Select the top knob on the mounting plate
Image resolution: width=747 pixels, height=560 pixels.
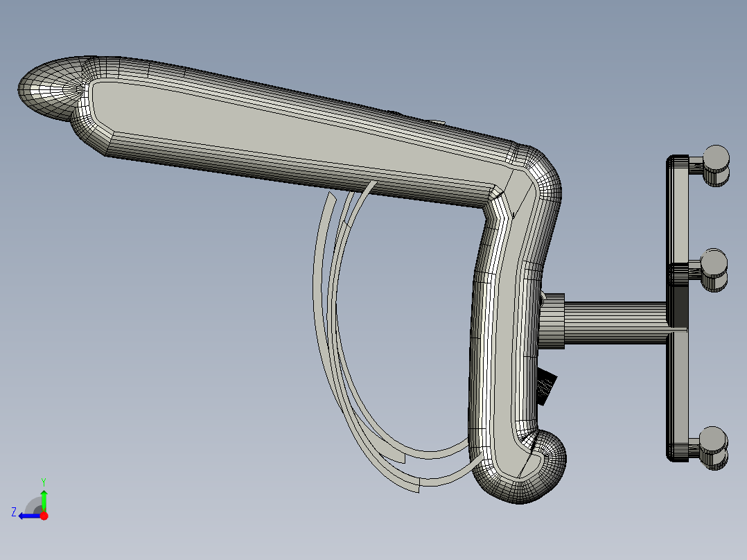716,166
